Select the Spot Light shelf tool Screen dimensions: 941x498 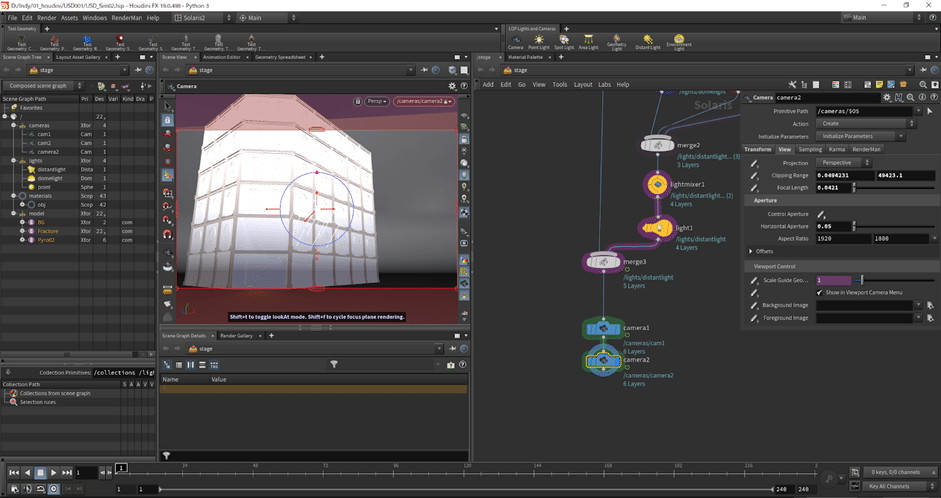coord(564,41)
